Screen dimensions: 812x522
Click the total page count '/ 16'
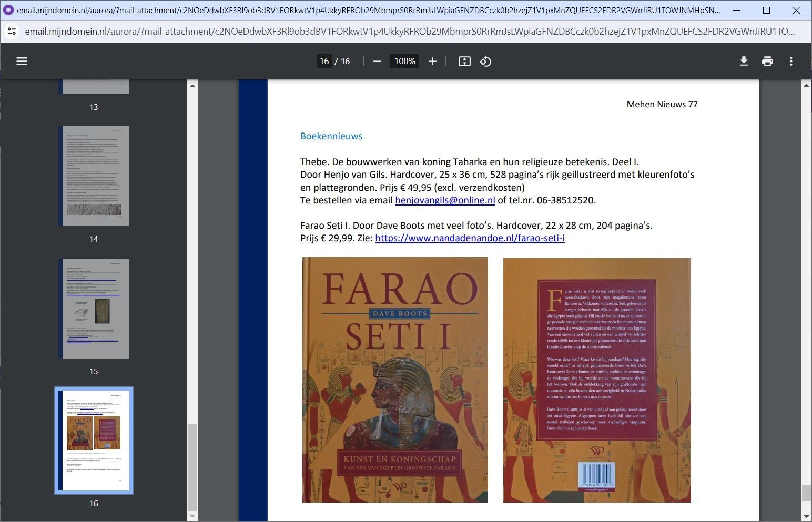coord(342,62)
